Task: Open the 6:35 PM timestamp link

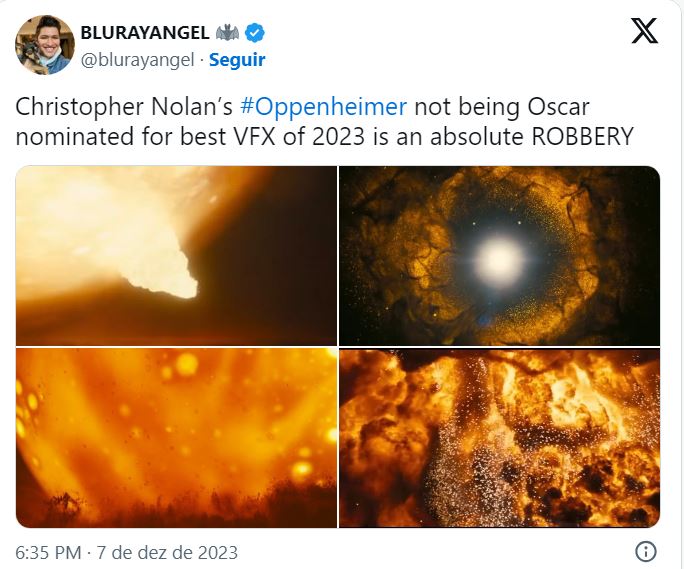Action: [x=48, y=552]
